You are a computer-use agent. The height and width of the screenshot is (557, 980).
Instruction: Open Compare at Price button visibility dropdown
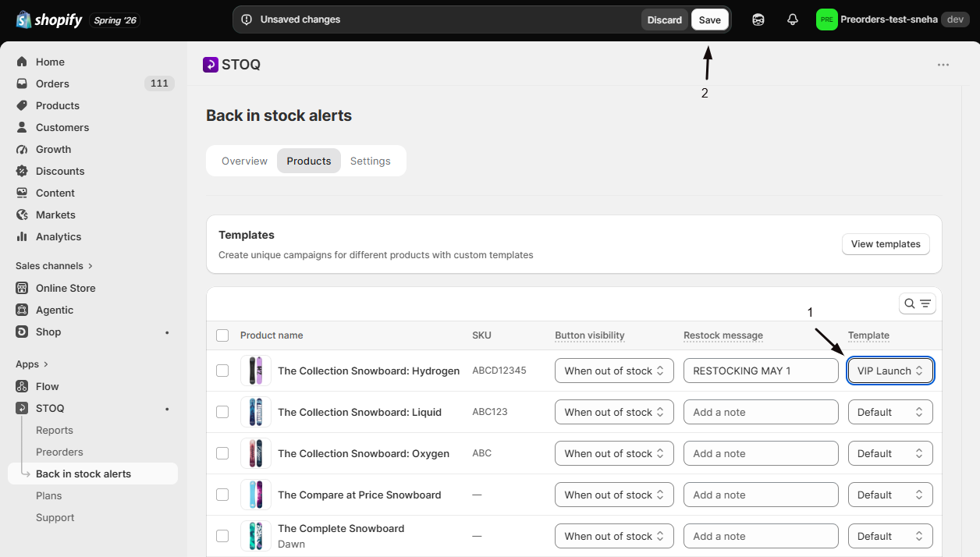(x=614, y=495)
